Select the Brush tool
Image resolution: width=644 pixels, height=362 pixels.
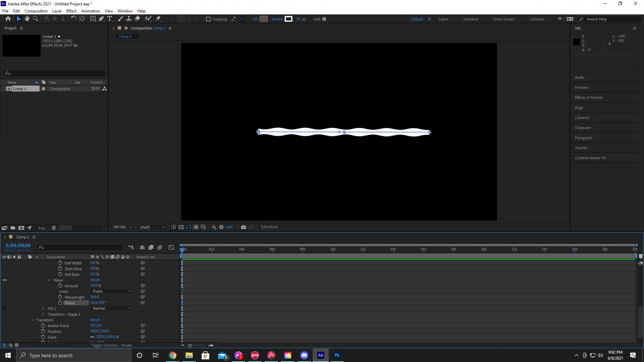120,19
